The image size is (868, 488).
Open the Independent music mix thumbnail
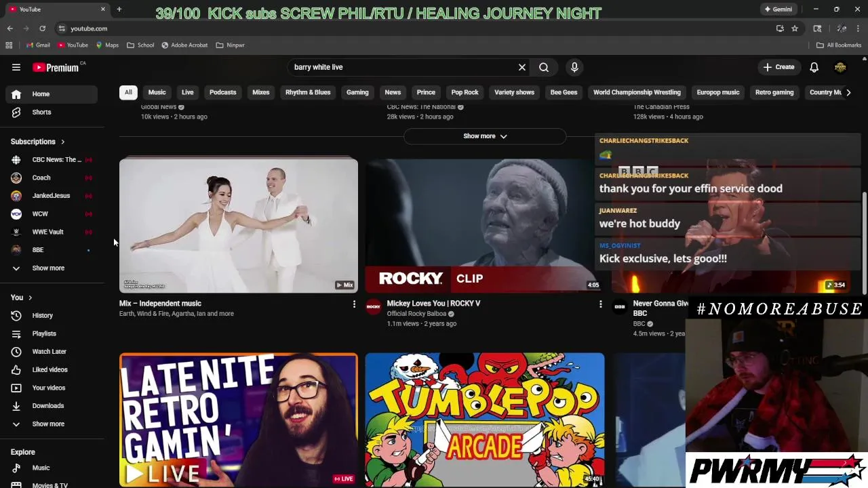pos(239,226)
